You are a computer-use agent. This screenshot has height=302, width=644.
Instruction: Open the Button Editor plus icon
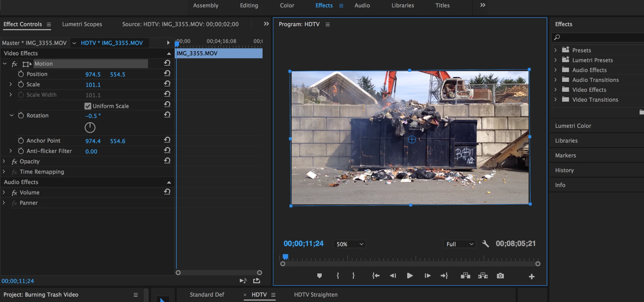531,276
